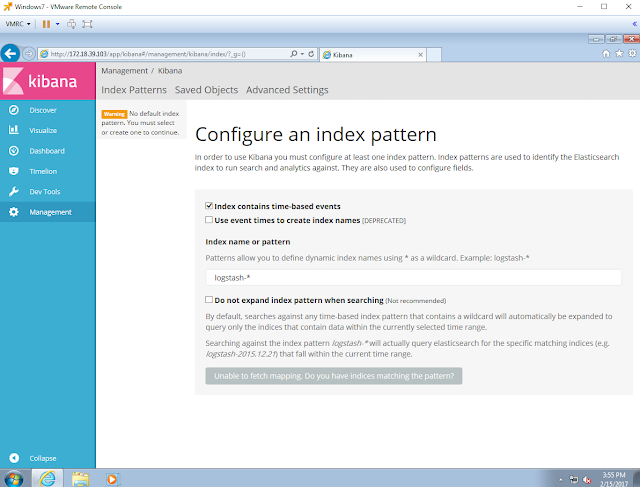Check Do not expand index pattern when searching
640x487 pixels.
[209, 300]
